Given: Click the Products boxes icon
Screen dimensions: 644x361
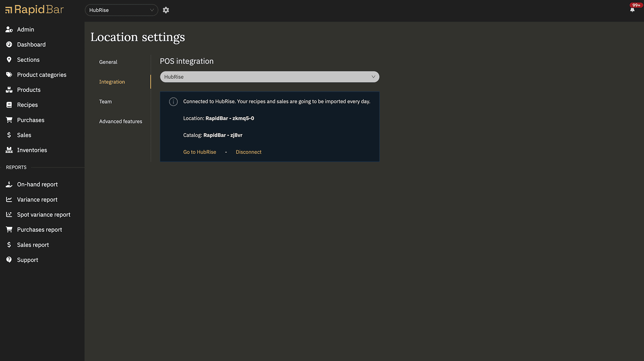Looking at the screenshot, I should (x=9, y=90).
